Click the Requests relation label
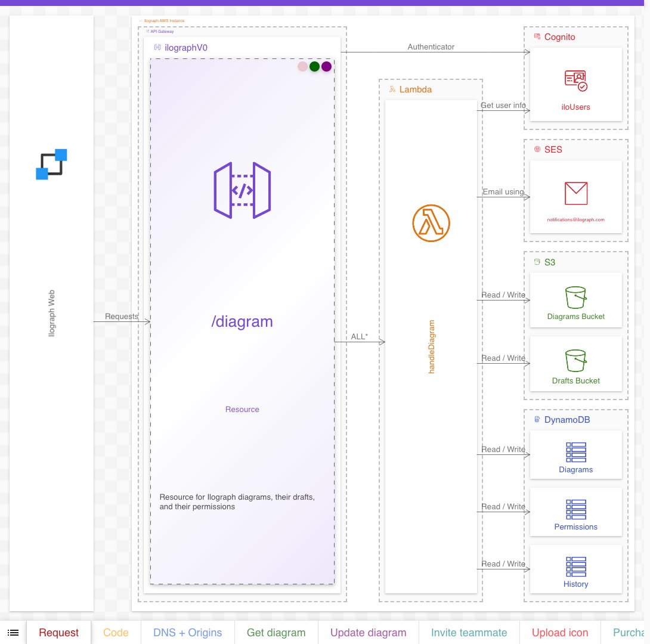Image resolution: width=650 pixels, height=644 pixels. 122,316
